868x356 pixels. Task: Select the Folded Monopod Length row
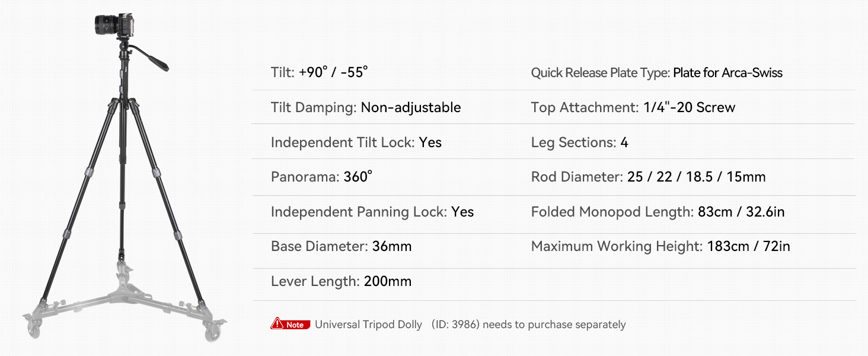click(x=658, y=212)
